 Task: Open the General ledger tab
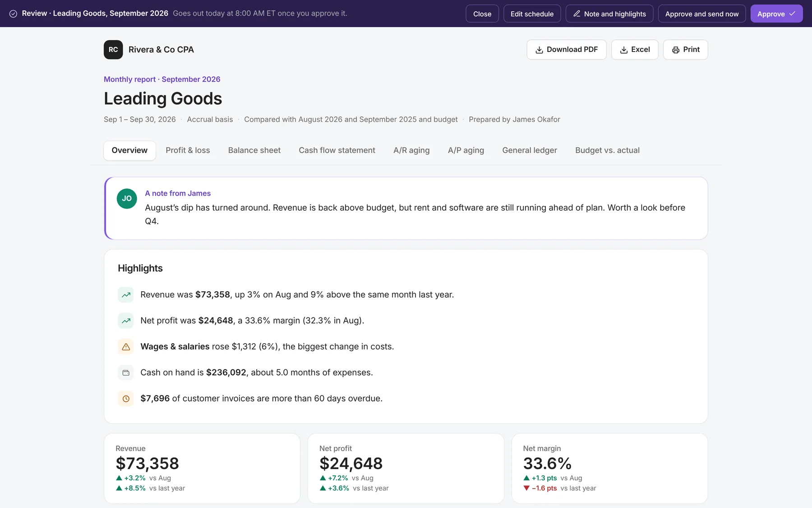[530, 150]
